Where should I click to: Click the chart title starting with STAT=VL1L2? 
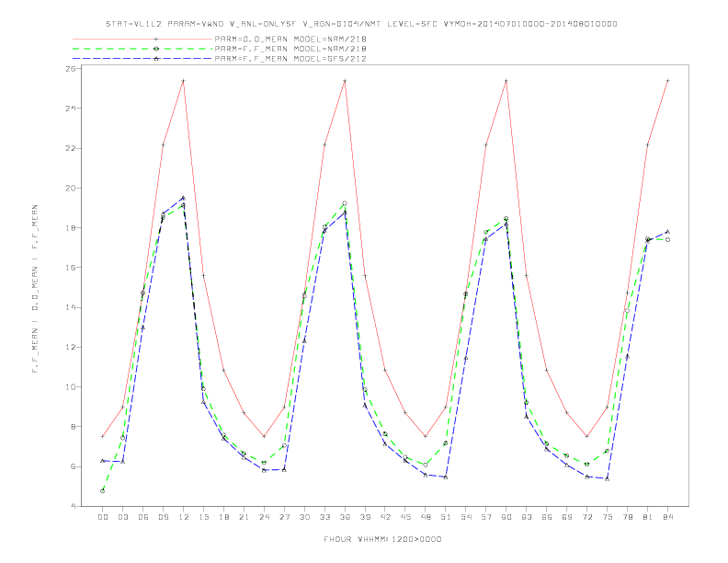tap(361, 24)
